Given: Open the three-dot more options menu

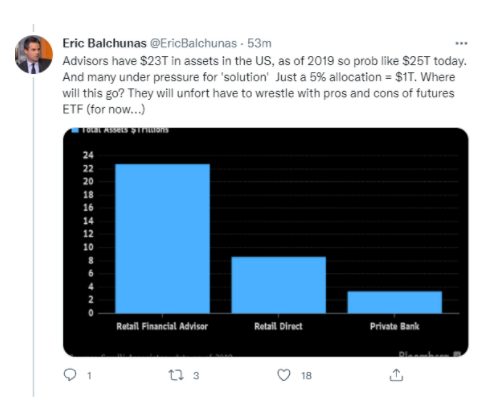Looking at the screenshot, I should pos(461,43).
